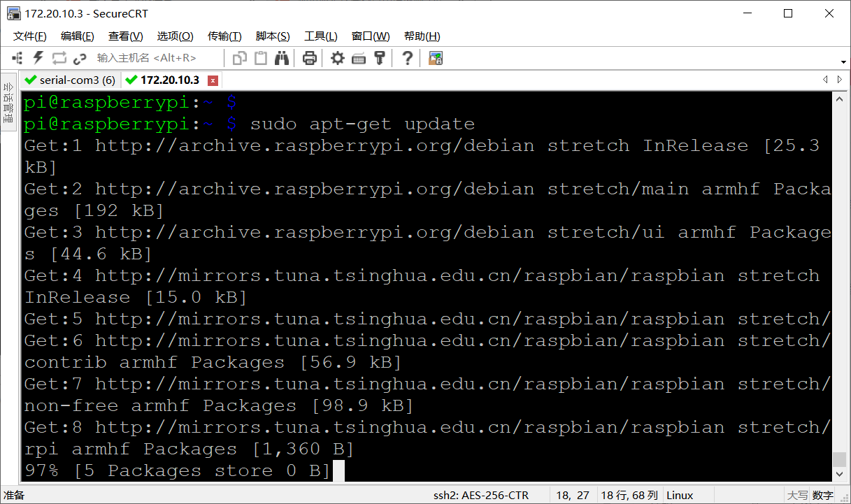The image size is (851, 504).
Task: Open the 传输(T) menu
Action: coord(224,36)
